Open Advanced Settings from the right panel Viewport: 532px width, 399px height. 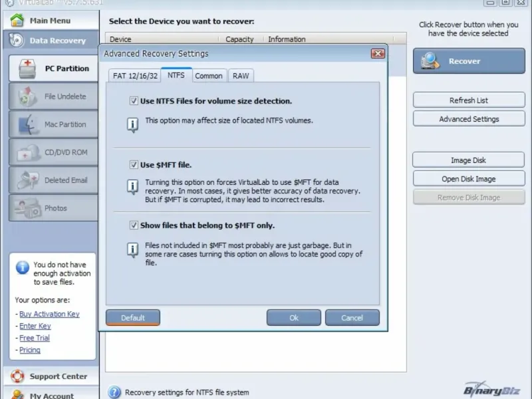point(469,119)
